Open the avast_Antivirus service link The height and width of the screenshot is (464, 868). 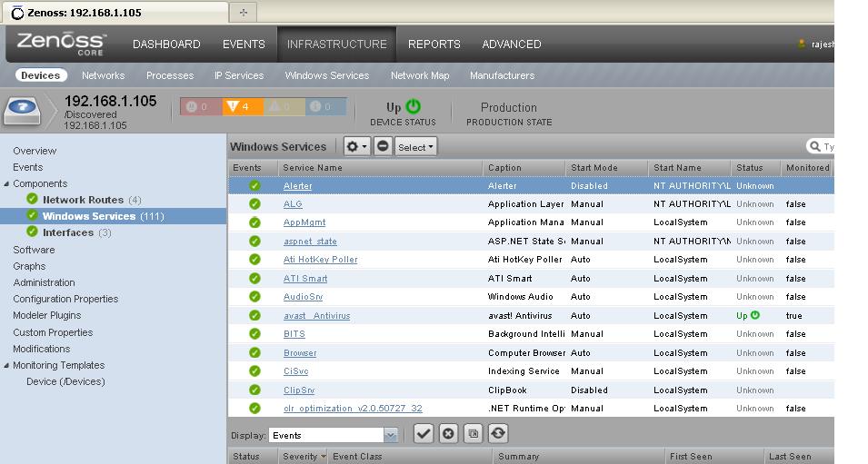[316, 315]
